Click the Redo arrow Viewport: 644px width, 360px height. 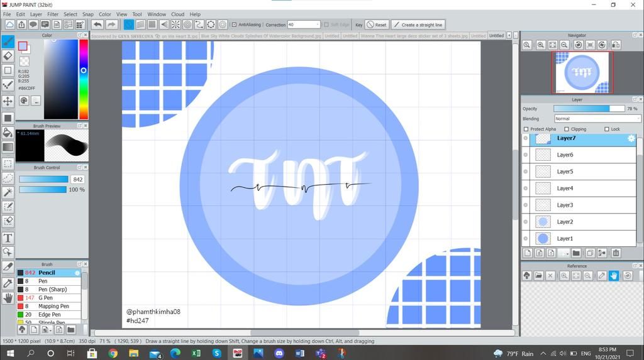(x=111, y=25)
